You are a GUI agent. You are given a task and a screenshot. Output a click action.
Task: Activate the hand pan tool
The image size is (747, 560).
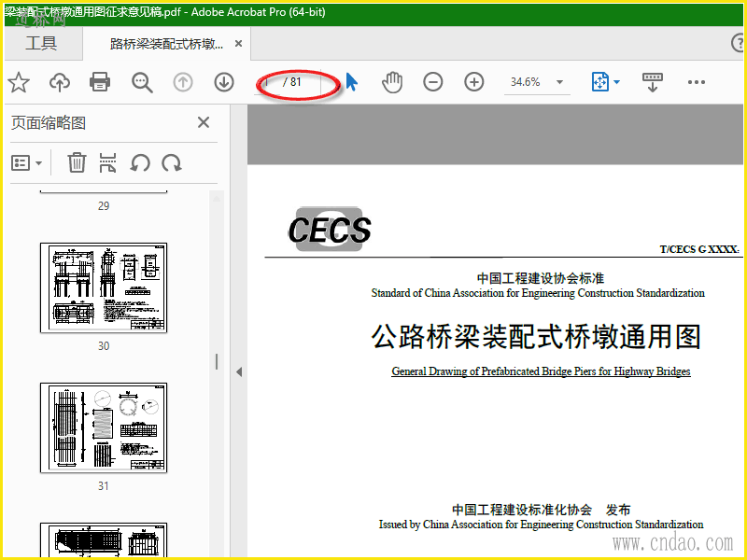392,82
